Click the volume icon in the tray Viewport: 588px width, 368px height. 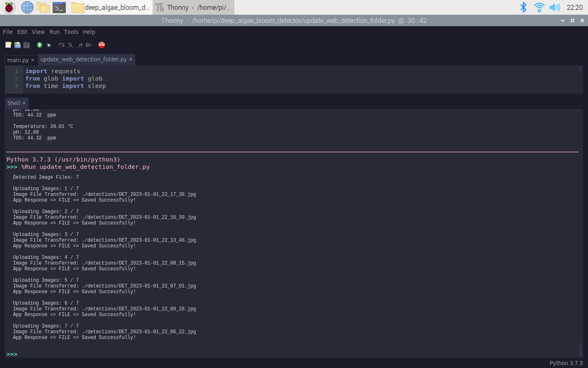(x=555, y=7)
